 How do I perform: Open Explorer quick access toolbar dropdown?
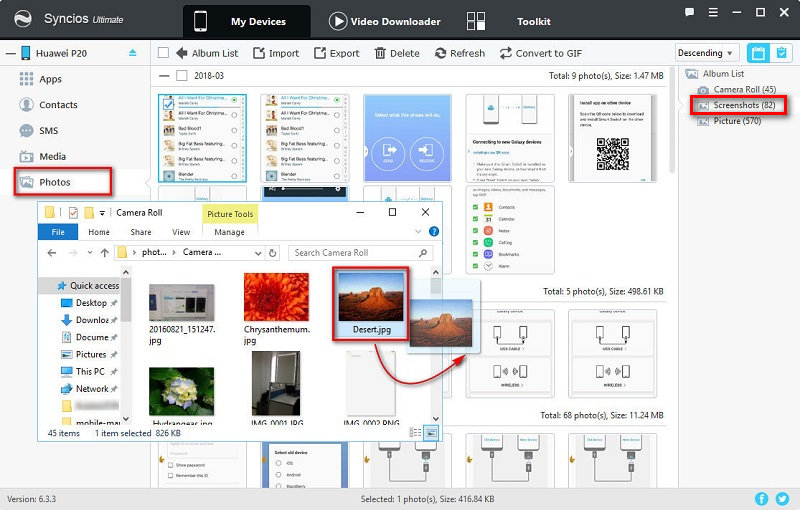click(102, 213)
